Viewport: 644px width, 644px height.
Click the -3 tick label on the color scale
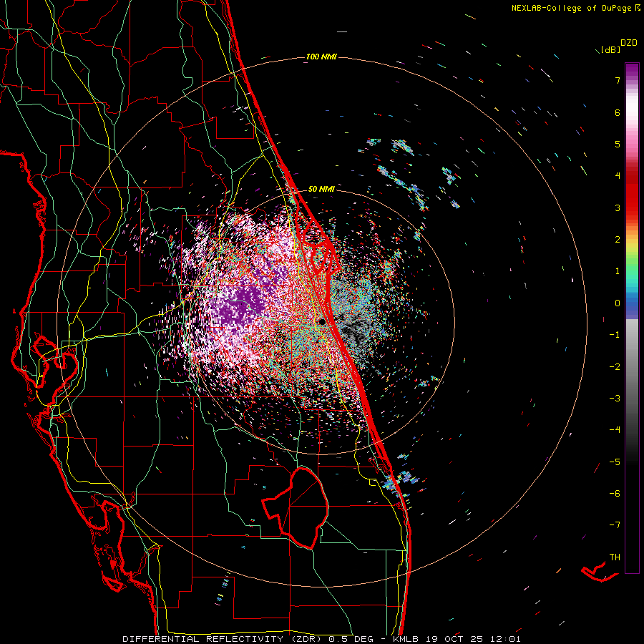[615, 399]
